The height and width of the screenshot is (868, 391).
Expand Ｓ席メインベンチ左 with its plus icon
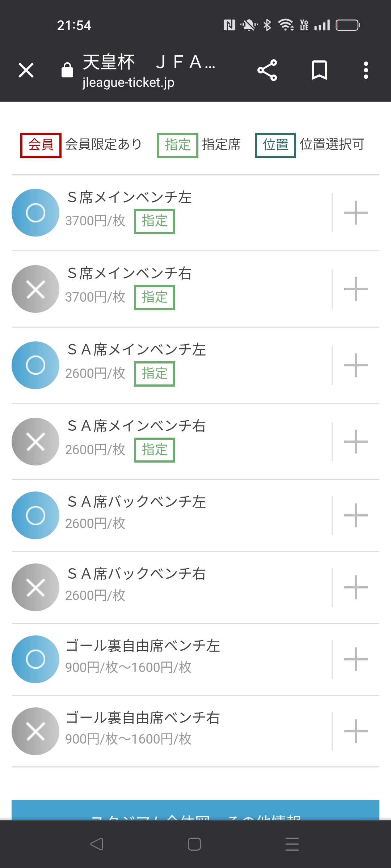click(356, 213)
